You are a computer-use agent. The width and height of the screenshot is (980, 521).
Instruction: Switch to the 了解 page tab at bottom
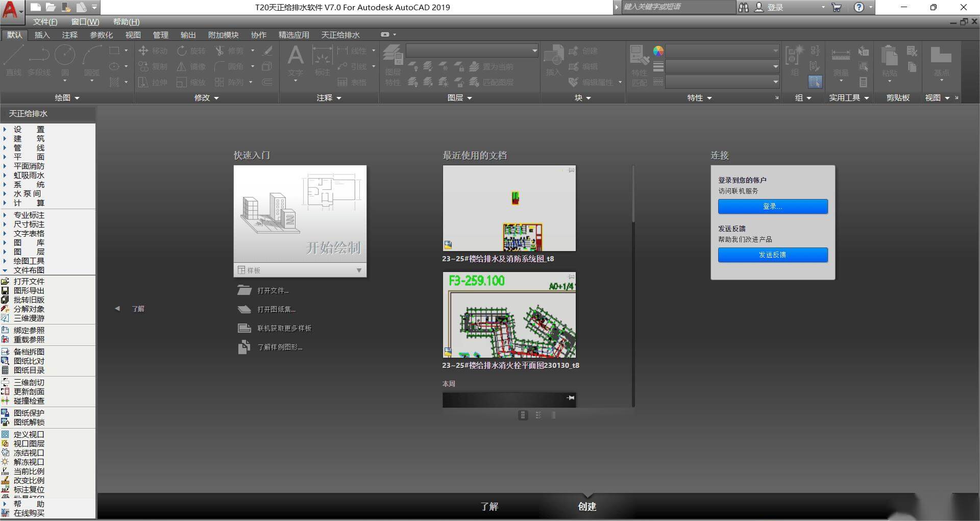pos(489,506)
